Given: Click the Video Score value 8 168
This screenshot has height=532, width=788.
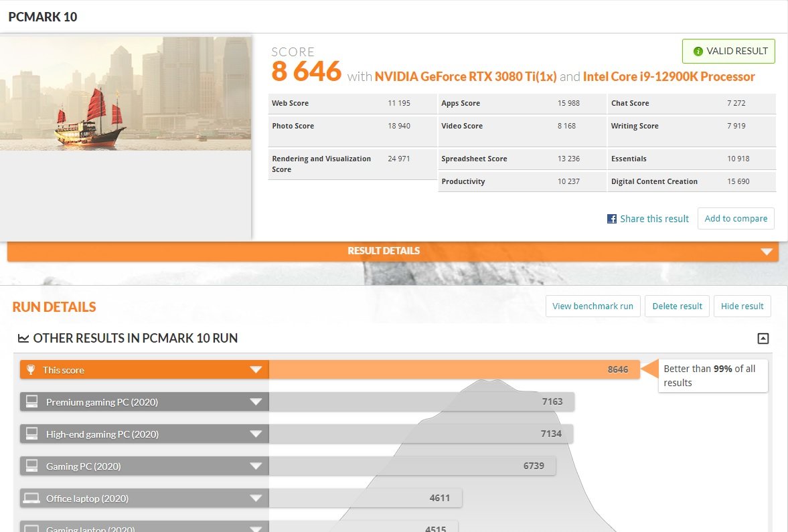Looking at the screenshot, I should click(566, 126).
